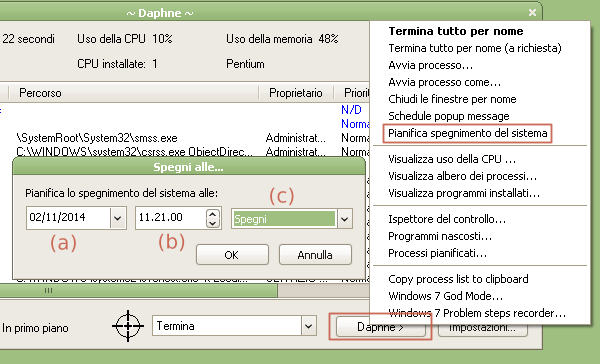The height and width of the screenshot is (364, 600).
Task: Increase the time with up spinner
Action: tap(213, 214)
